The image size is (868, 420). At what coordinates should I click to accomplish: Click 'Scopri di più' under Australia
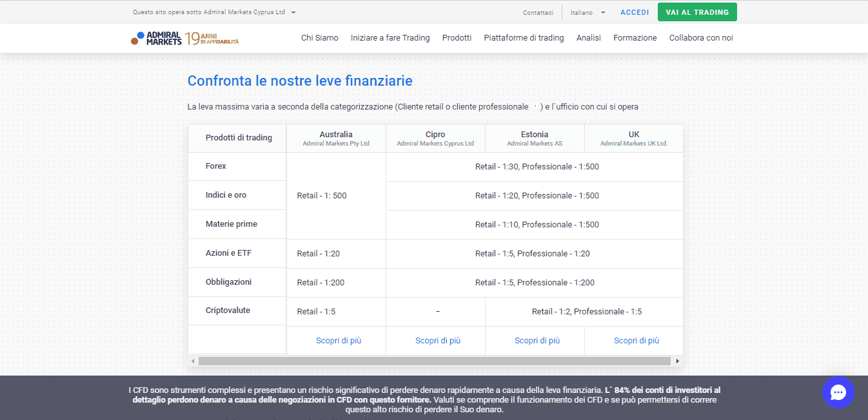pos(339,341)
